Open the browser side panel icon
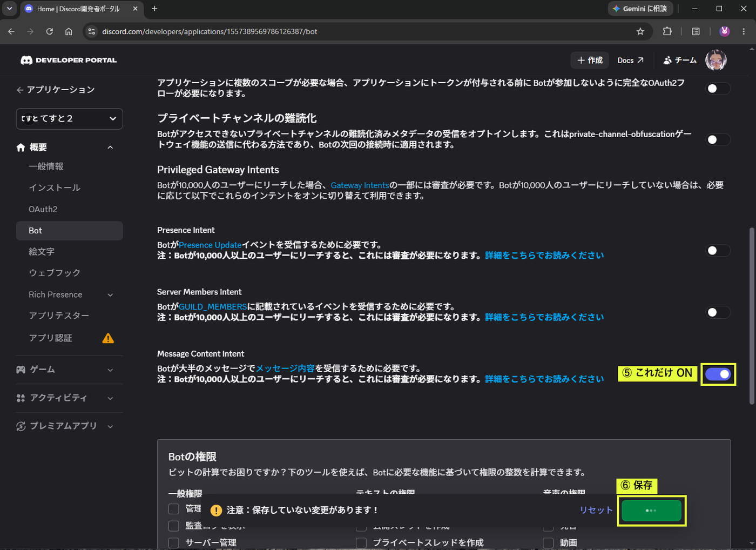756x550 pixels. pos(696,31)
